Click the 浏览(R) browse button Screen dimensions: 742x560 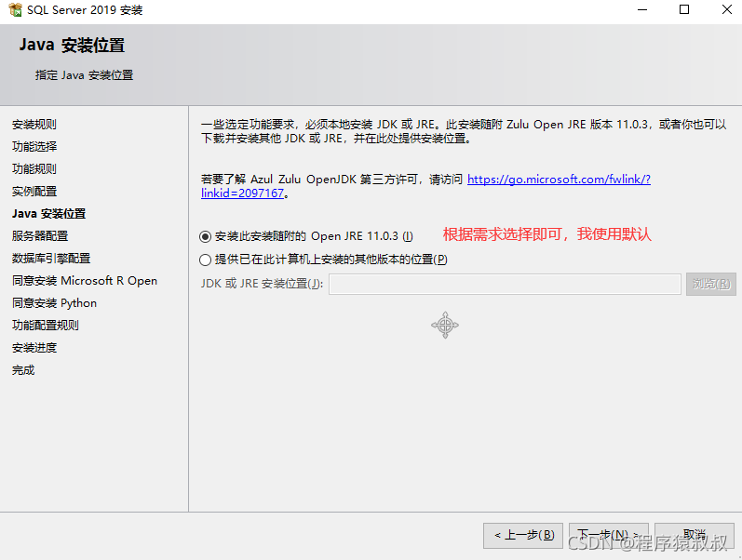click(x=711, y=284)
